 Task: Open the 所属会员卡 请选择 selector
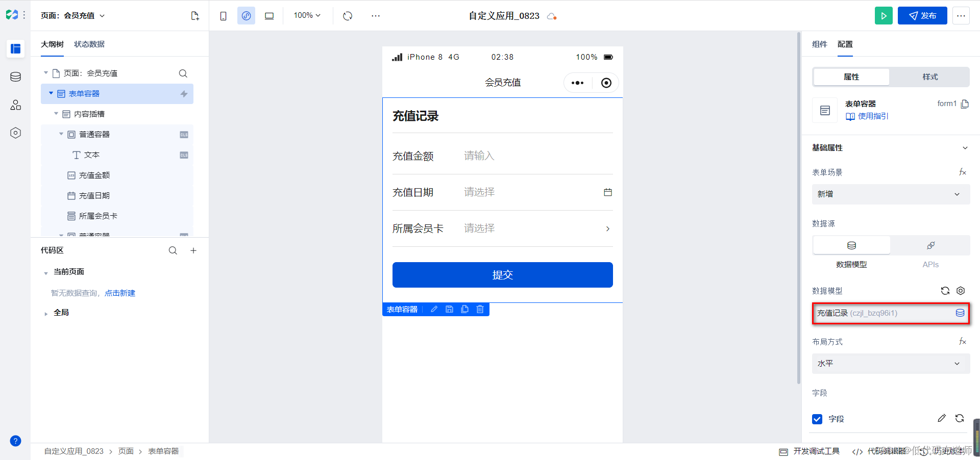(x=538, y=228)
